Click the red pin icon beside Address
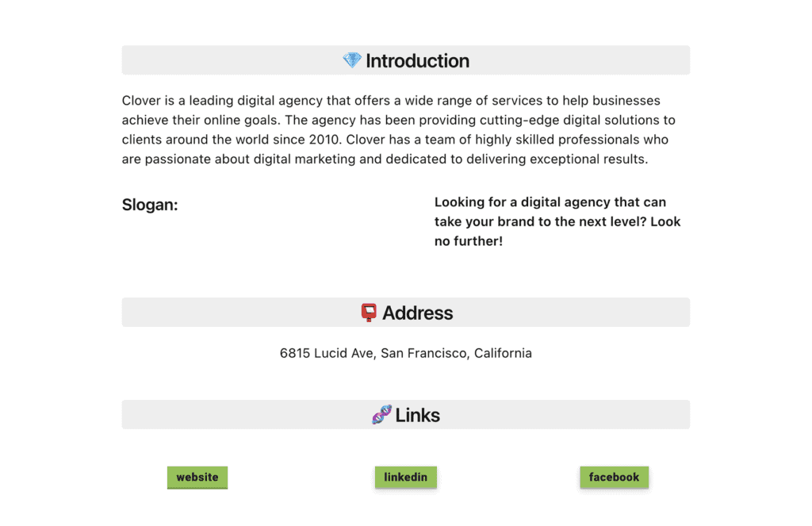The height and width of the screenshot is (526, 812). point(369,313)
